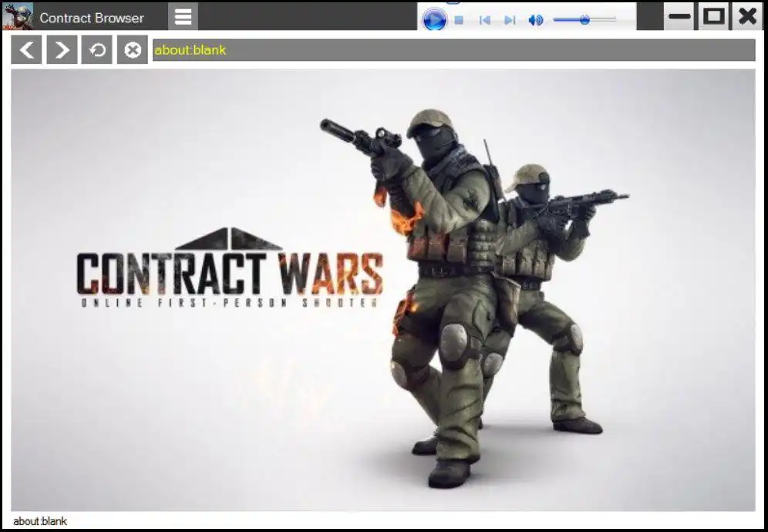Go forward with the right arrow button
Screen dimensions: 768x532
tap(62, 49)
